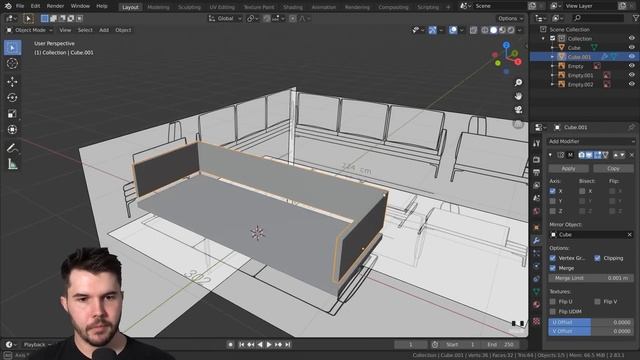Toggle camera view icon
This screenshot has height=360, width=640.
(x=518, y=109)
